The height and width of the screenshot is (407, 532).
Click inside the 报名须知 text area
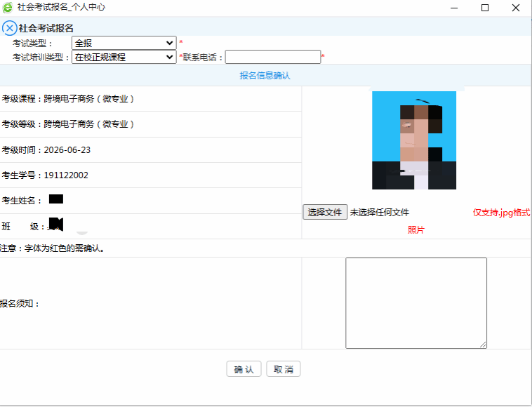tap(415, 302)
